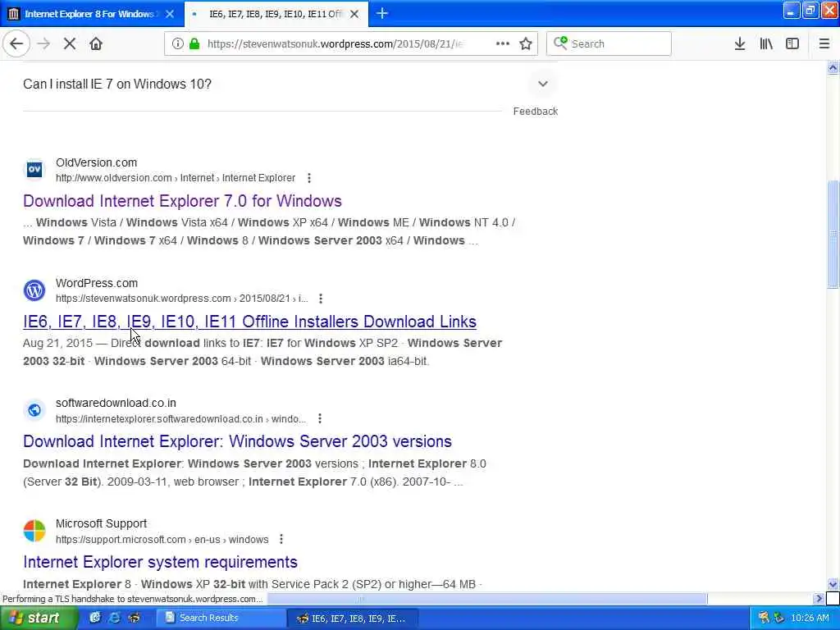Click the 10:26 AM system clock

tap(810, 618)
